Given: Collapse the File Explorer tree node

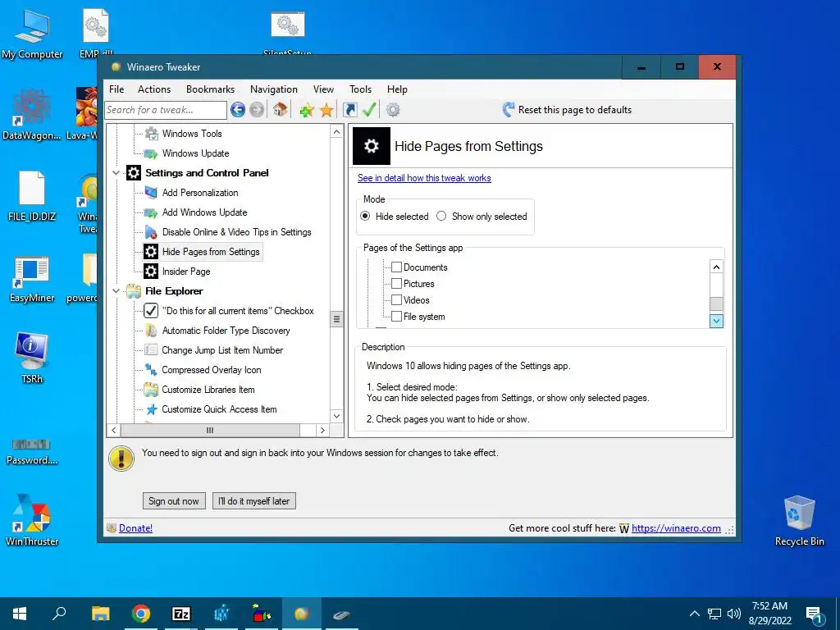Looking at the screenshot, I should click(116, 291).
